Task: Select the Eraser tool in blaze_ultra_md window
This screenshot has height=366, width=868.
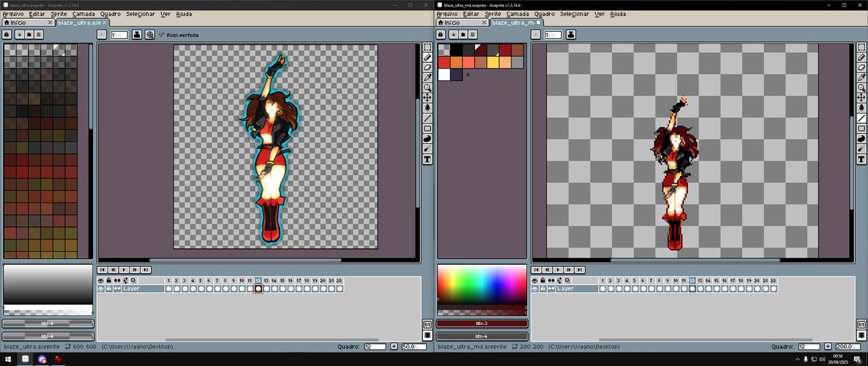Action: pos(861,67)
